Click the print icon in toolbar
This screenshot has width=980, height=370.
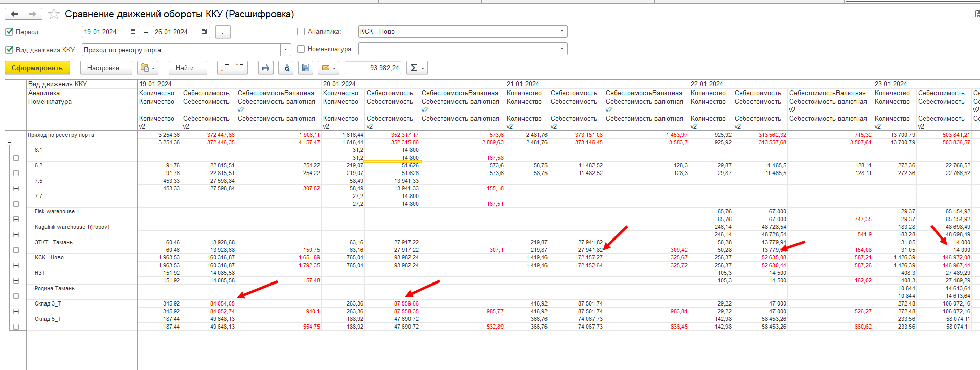(265, 68)
